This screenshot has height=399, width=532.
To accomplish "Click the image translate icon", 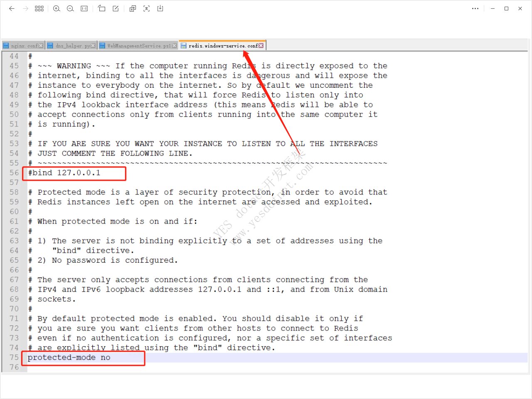I will [x=133, y=8].
